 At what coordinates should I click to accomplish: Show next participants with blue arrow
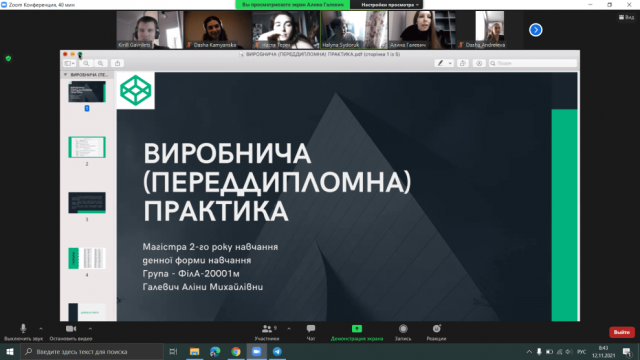[536, 30]
